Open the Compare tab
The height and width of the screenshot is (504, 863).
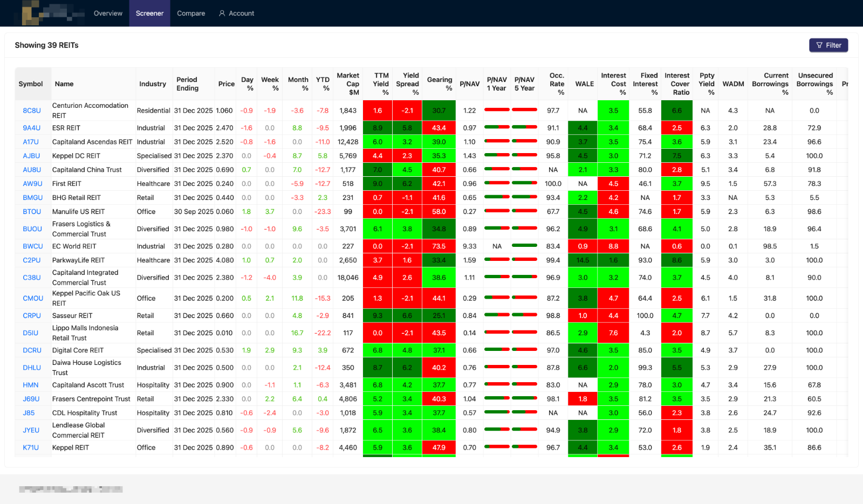[x=191, y=13]
